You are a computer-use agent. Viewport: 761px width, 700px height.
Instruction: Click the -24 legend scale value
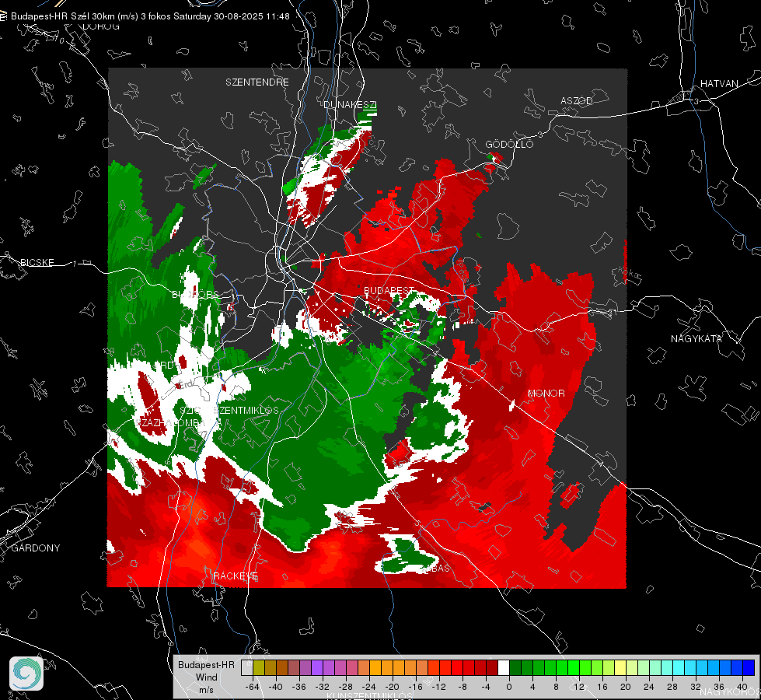coord(369,687)
